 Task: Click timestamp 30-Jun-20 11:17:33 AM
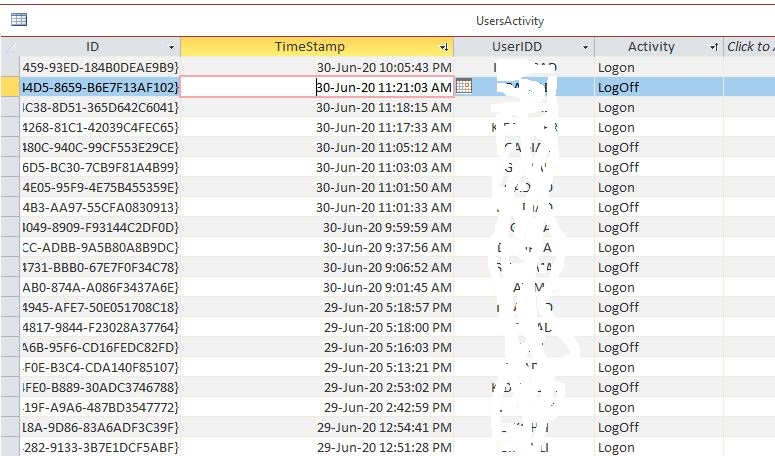(384, 127)
